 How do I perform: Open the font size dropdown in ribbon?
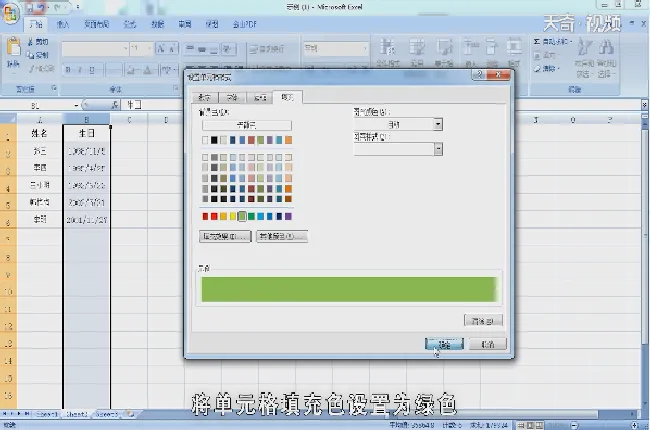pos(150,49)
